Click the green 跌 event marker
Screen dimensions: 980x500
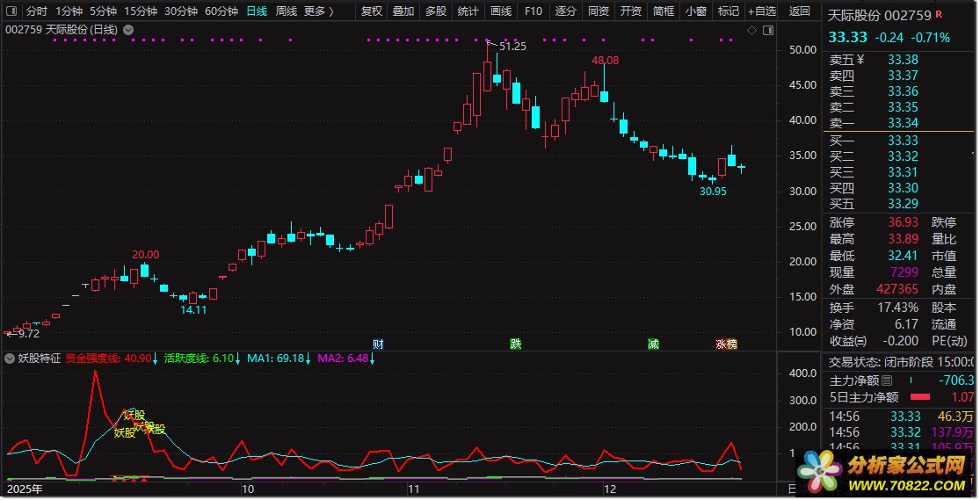[515, 344]
